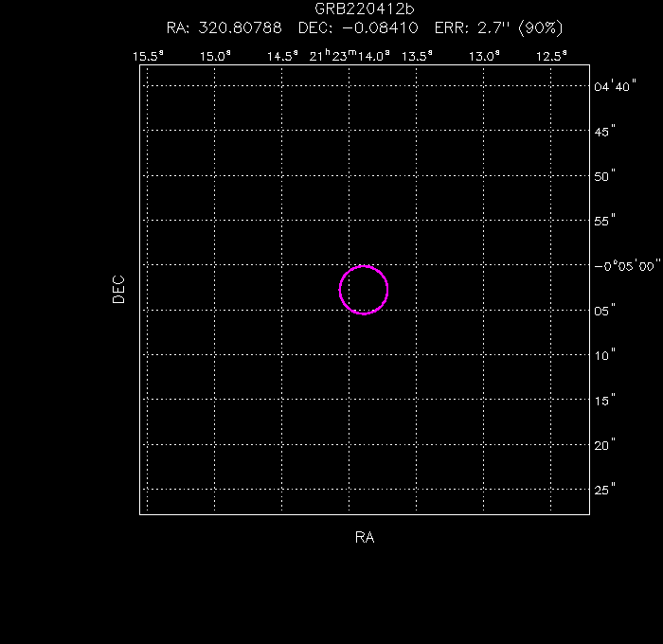The width and height of the screenshot is (663, 644).
Task: Click the -0°05'00" declination tick label
Action: click(x=626, y=265)
